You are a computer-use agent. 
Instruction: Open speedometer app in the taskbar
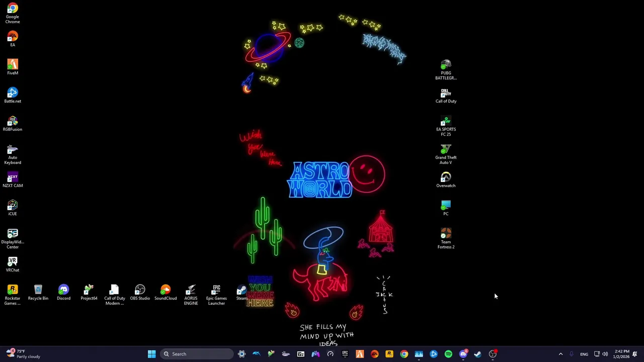[x=330, y=354]
